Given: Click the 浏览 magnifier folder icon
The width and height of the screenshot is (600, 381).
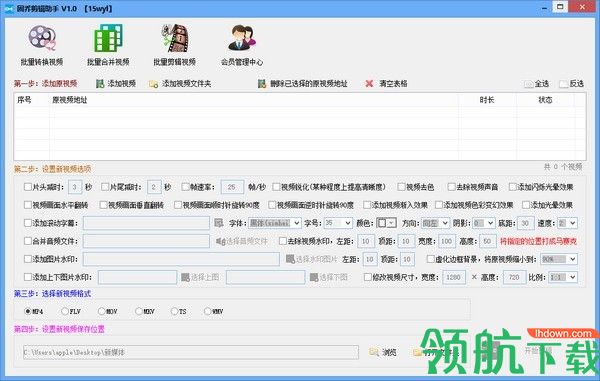Looking at the screenshot, I should click(x=374, y=352).
